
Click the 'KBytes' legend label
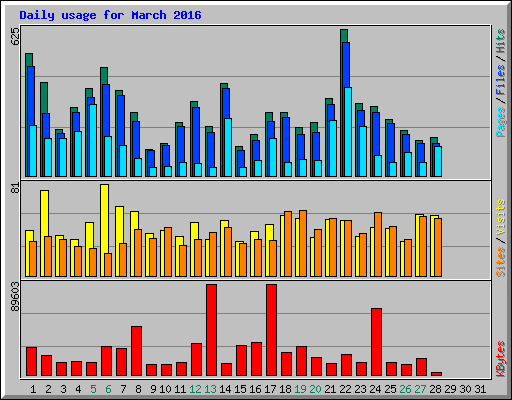500,359
